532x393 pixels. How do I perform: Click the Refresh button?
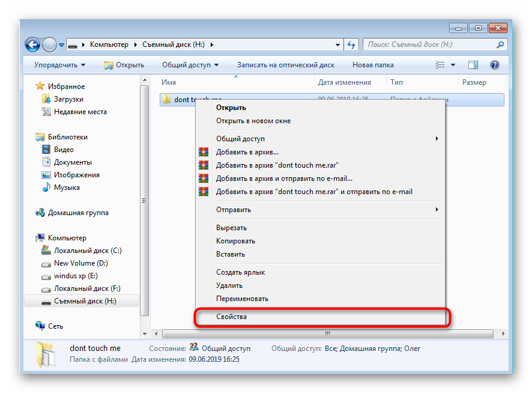[x=351, y=45]
